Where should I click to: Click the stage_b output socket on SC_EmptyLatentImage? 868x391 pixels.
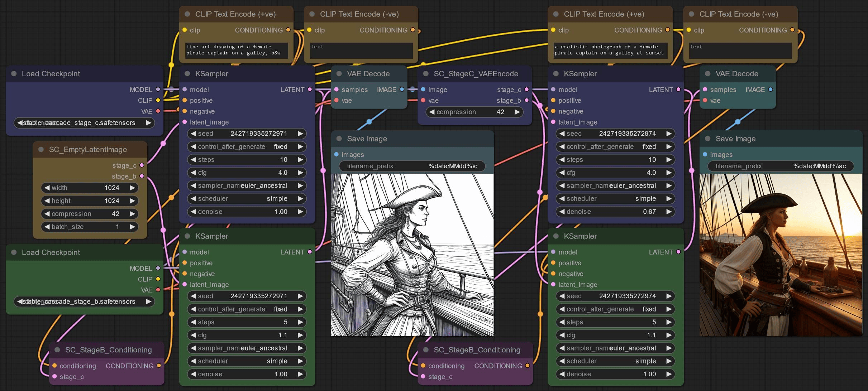(142, 176)
